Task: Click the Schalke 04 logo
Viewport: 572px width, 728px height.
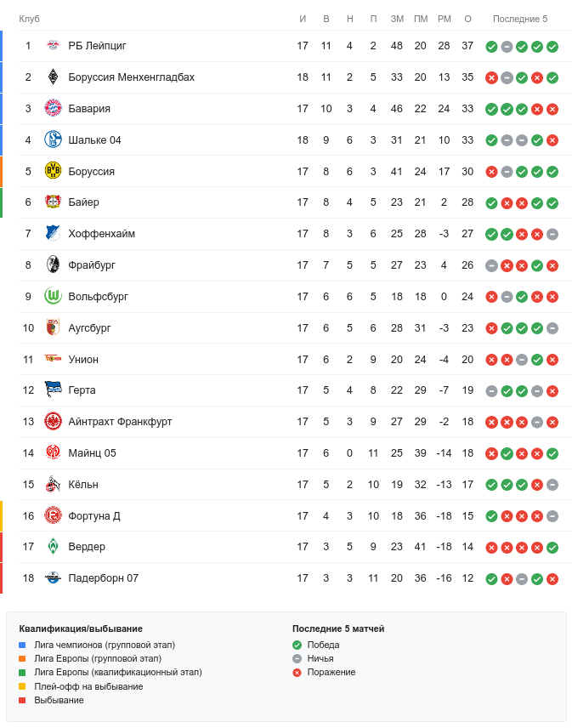Action: pyautogui.click(x=54, y=139)
